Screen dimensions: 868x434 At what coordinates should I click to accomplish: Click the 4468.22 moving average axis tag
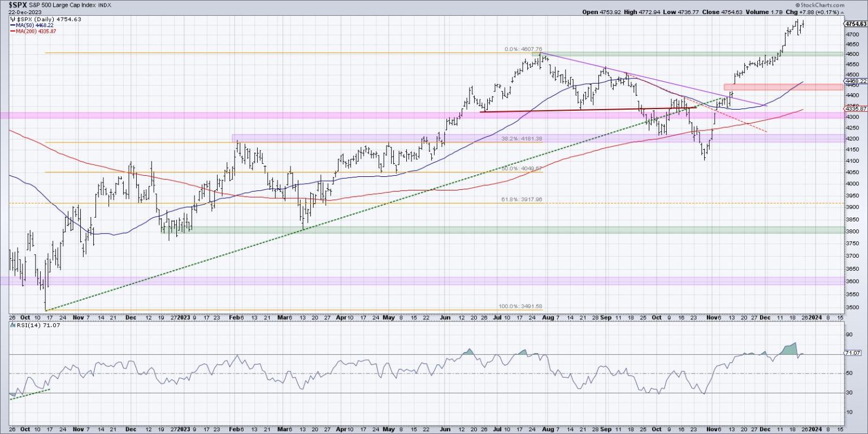(x=854, y=81)
